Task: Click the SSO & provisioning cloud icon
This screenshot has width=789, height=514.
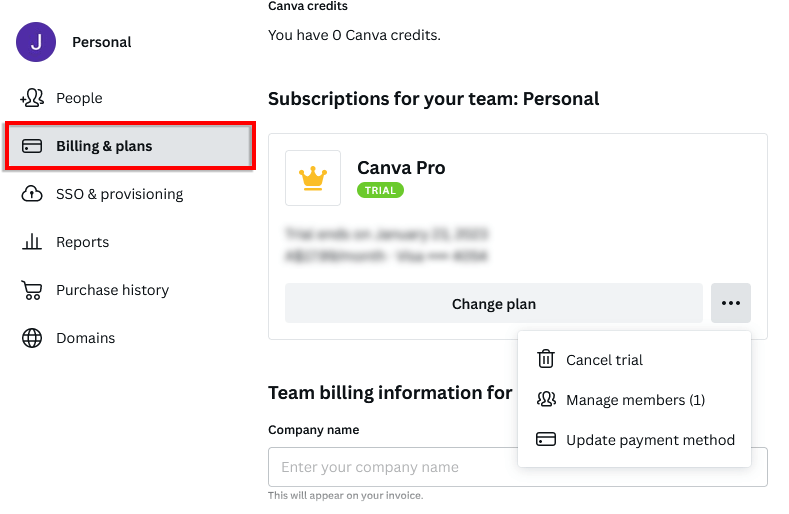Action: [x=32, y=194]
